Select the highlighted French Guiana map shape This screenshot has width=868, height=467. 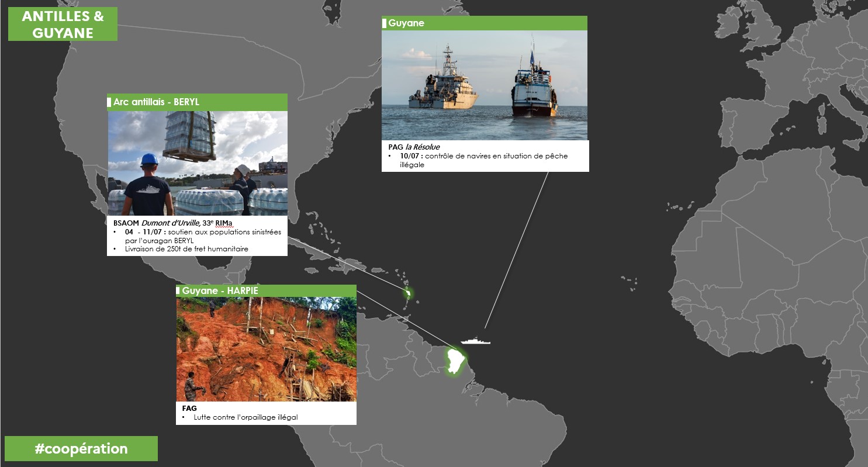click(x=455, y=361)
